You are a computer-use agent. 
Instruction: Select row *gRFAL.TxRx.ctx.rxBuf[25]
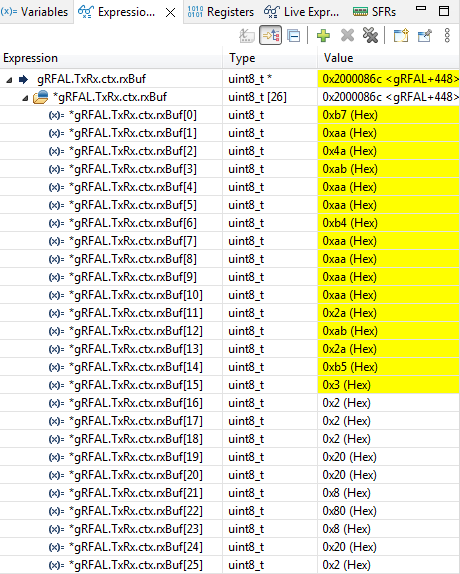[x=230, y=565]
